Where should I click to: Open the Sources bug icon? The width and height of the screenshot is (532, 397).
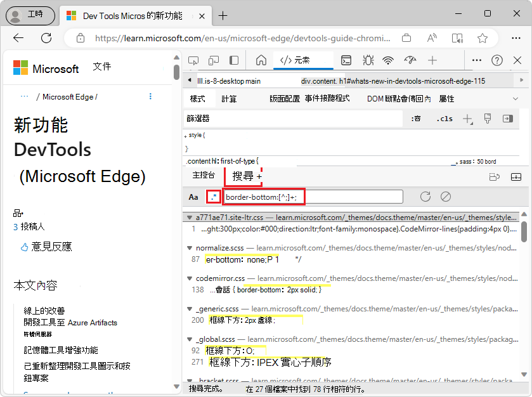[368, 60]
